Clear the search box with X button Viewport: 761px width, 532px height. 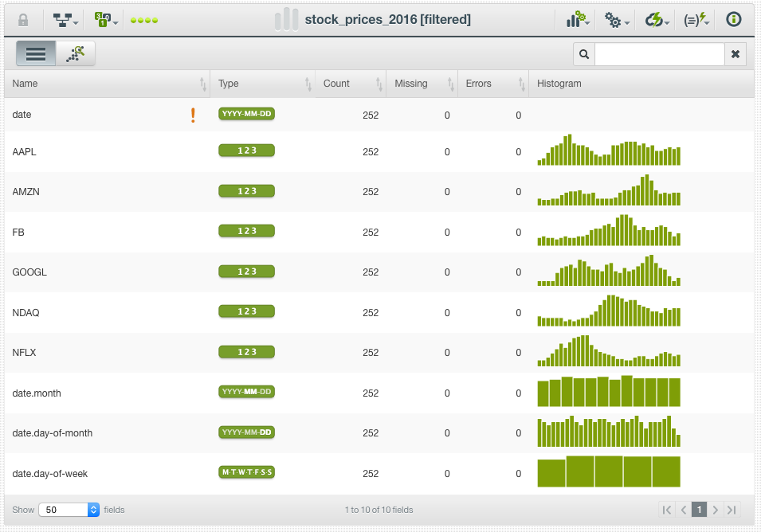(x=736, y=54)
